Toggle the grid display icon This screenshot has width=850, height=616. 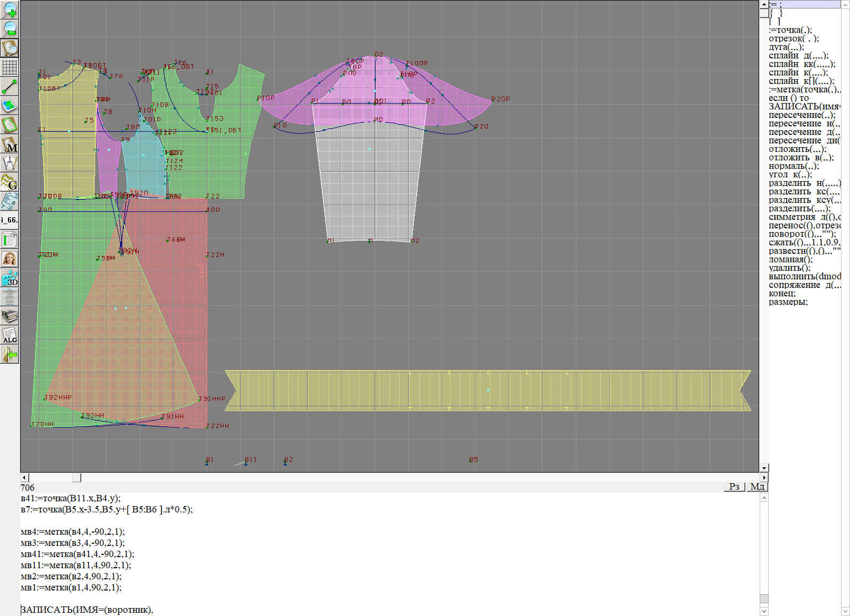click(x=10, y=67)
